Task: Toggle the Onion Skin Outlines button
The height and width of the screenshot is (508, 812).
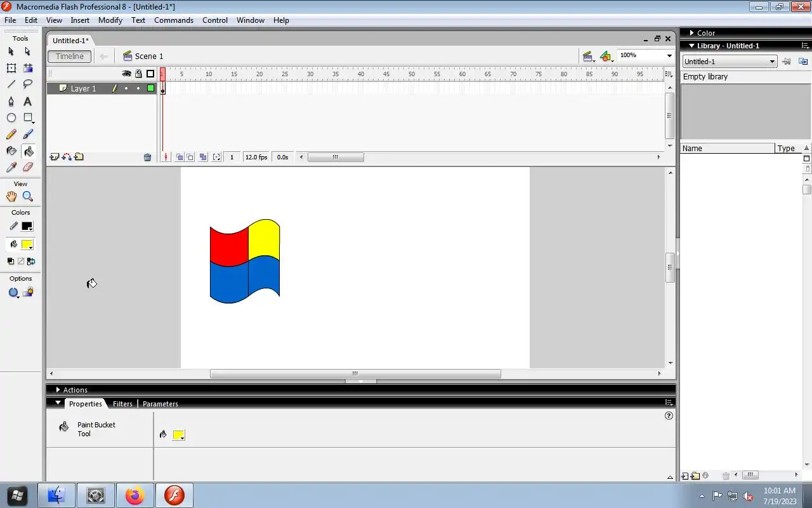Action: coord(190,157)
